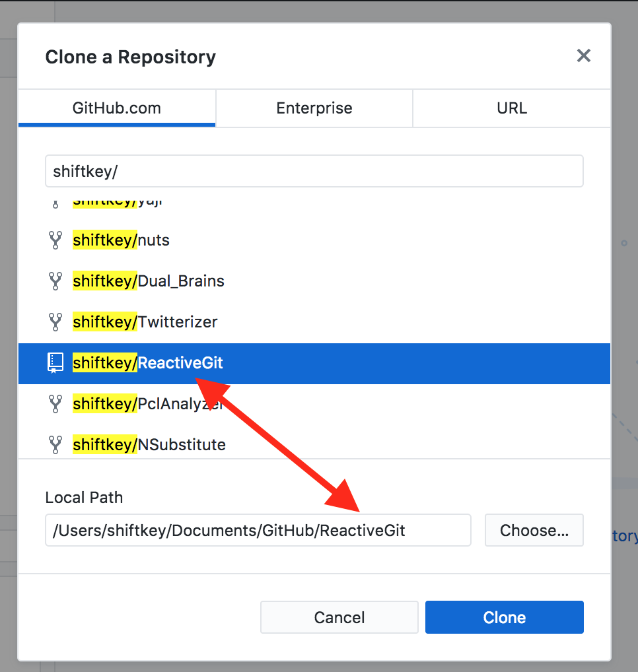Click the Cancel button
The width and height of the screenshot is (638, 672).
[x=339, y=617]
